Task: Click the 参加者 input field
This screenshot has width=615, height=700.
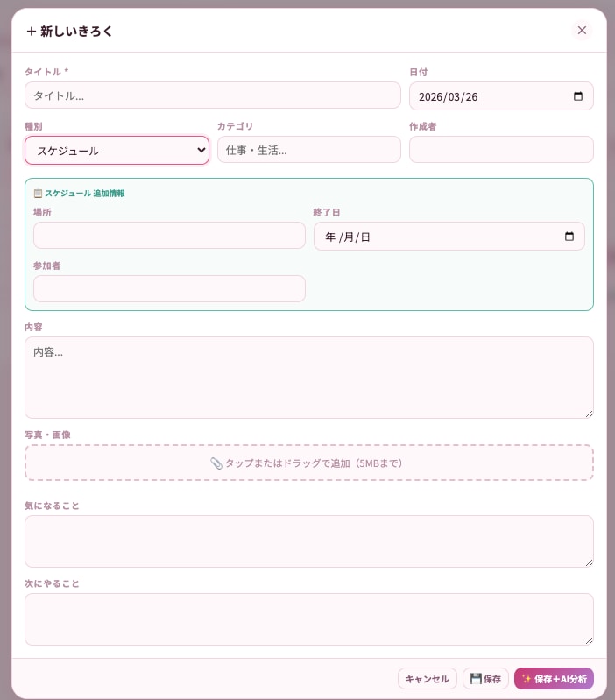Action: (169, 288)
